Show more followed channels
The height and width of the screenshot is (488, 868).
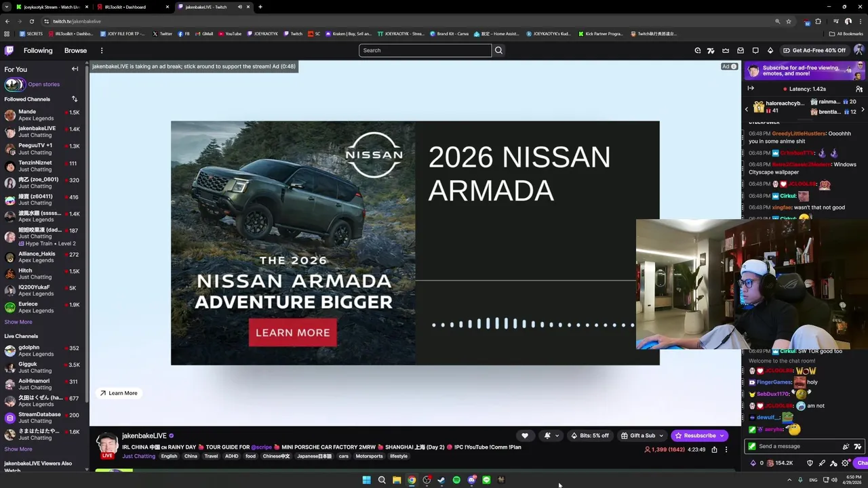(18, 322)
